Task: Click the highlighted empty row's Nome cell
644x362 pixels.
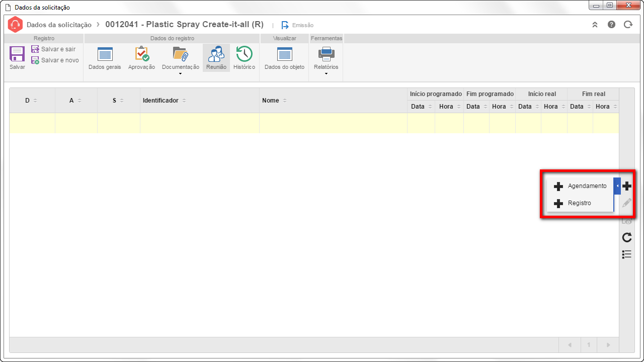Action: coord(333,123)
